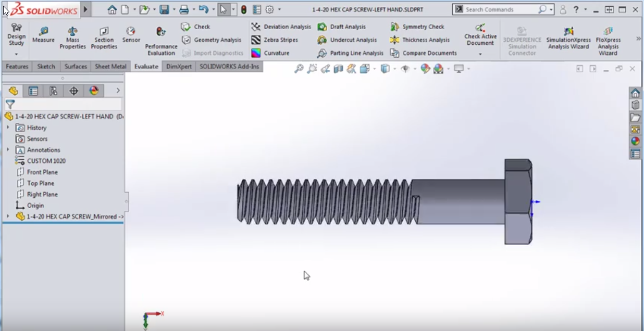Undo the last action
644x331 pixels.
pyautogui.click(x=204, y=9)
